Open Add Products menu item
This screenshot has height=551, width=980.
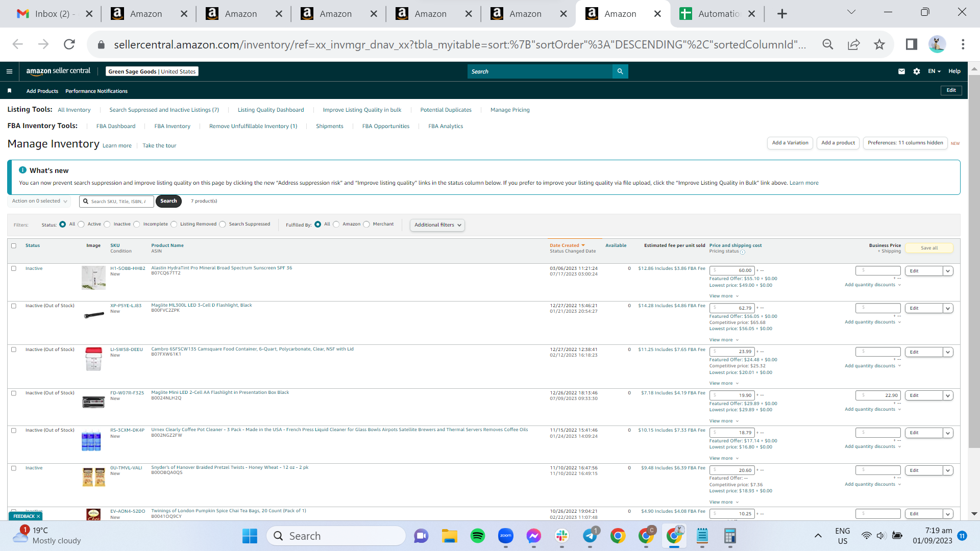point(42,91)
